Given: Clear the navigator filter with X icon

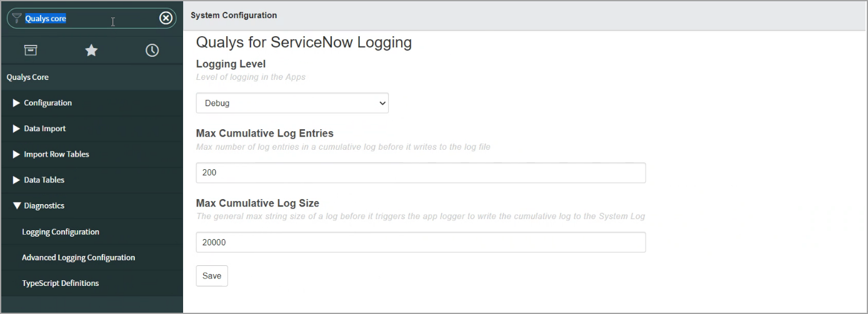Looking at the screenshot, I should 166,18.
